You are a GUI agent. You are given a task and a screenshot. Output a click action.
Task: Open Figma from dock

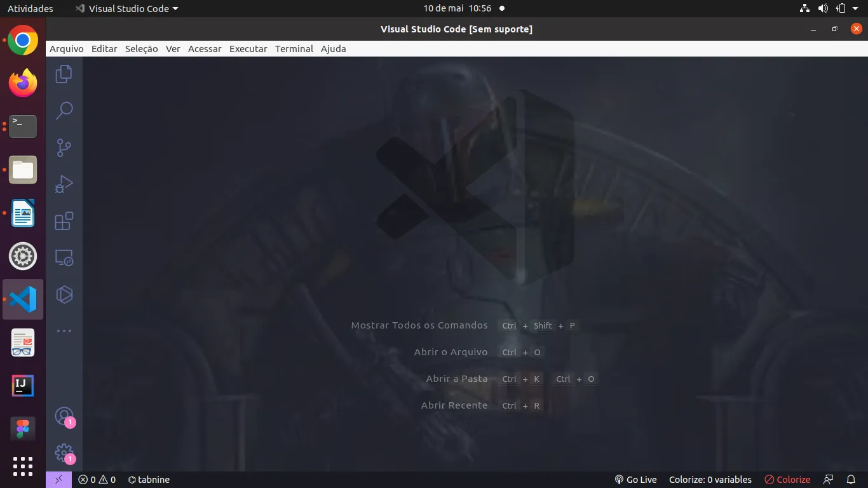[23, 429]
